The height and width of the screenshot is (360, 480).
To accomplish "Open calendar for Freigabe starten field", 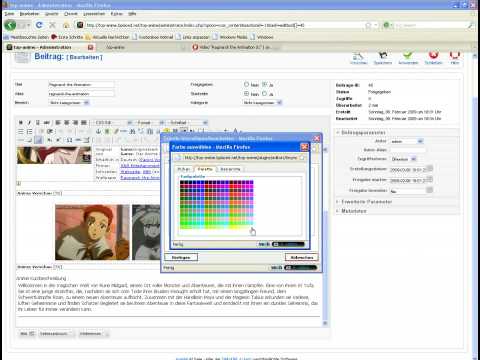I will [x=430, y=179].
